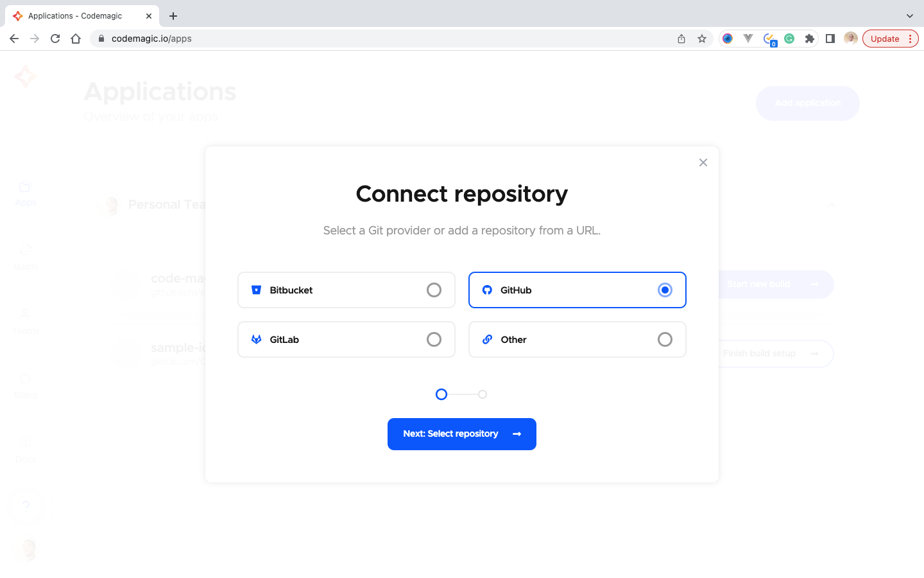Click the help question mark icon
Viewport: 924px width, 578px height.
(26, 506)
